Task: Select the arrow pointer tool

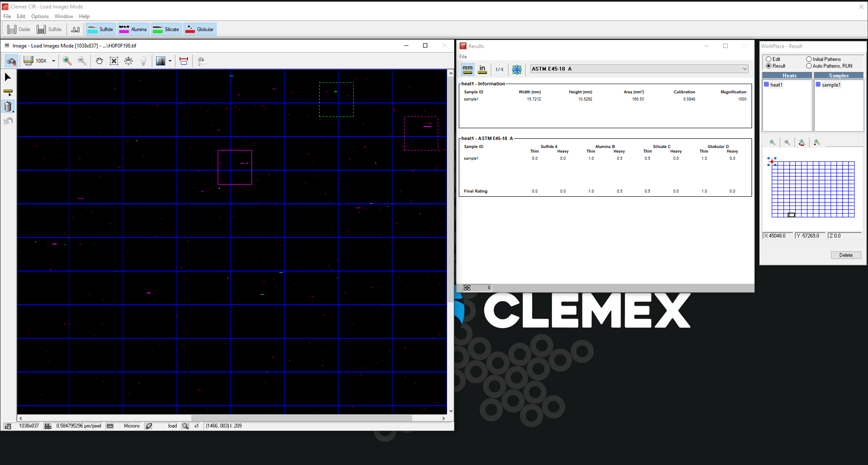Action: (x=8, y=77)
